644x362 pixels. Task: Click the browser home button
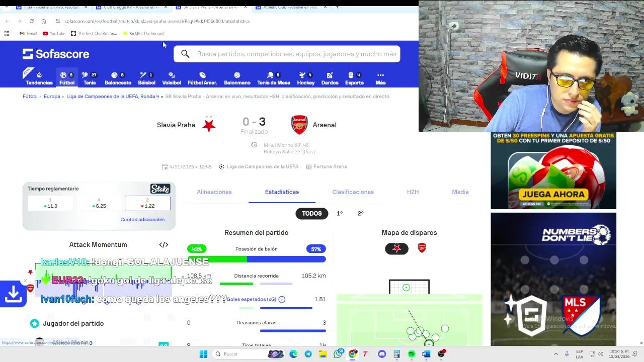(x=44, y=21)
